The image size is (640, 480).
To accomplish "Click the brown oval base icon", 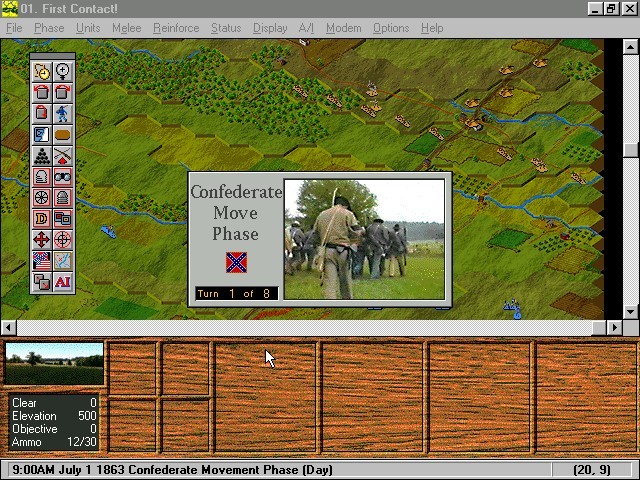I will [62, 135].
